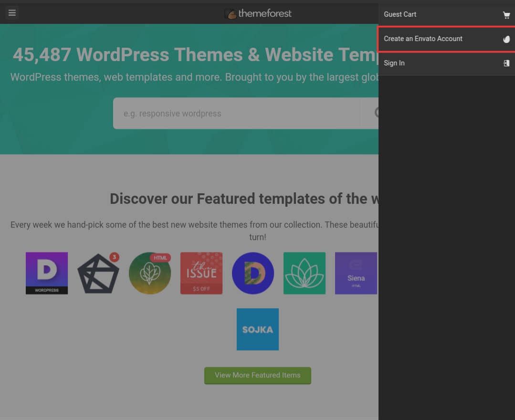This screenshot has width=515, height=420.
Task: Click the themeforest logo
Action: (258, 13)
